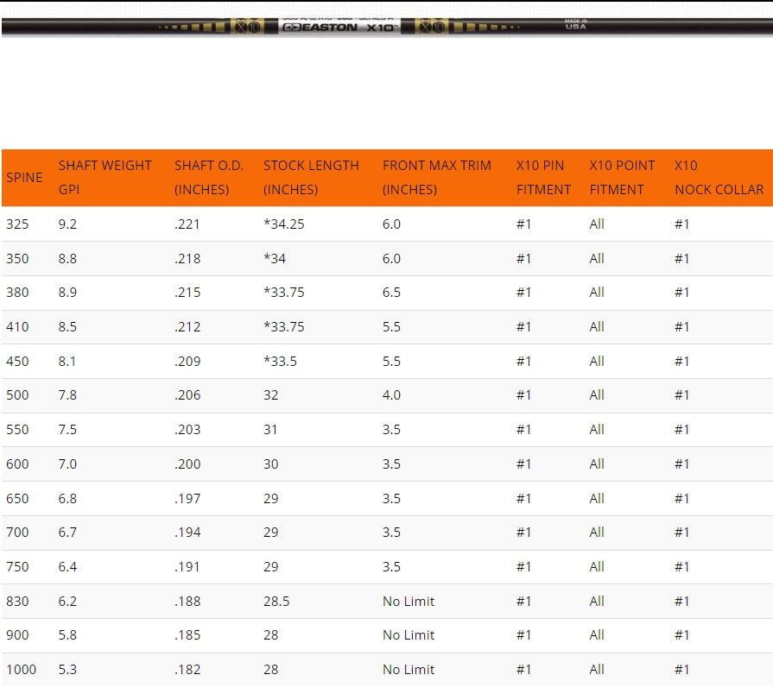
Task: Click the 325 spine value cell
Action: pyautogui.click(x=17, y=224)
